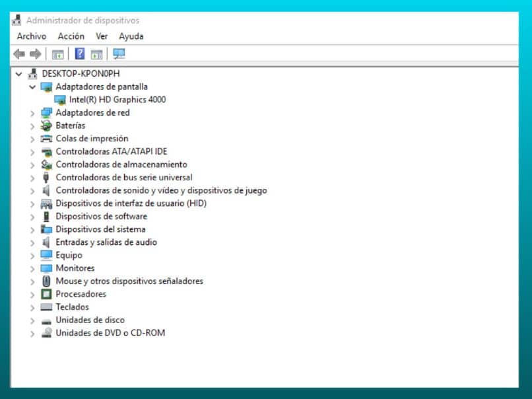Expand the Dispositivos del sistema node
The width and height of the screenshot is (532, 399).
pyautogui.click(x=32, y=230)
